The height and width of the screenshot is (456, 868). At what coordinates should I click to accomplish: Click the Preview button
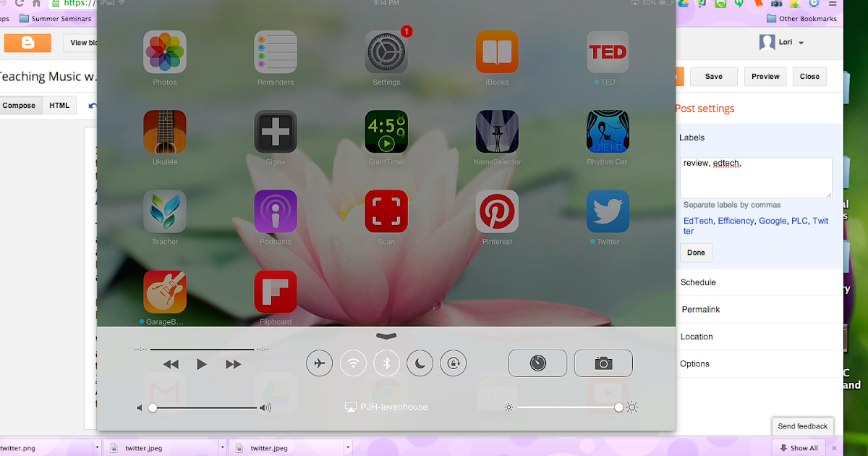[x=765, y=76]
